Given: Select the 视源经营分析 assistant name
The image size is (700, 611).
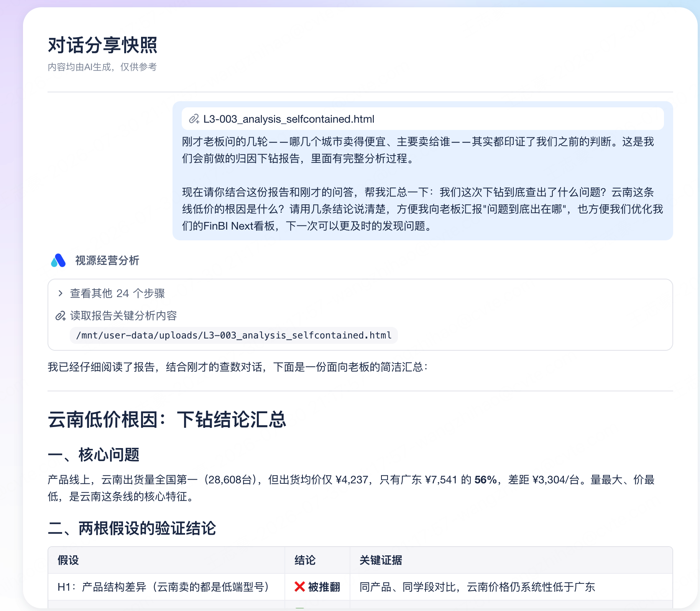Looking at the screenshot, I should (107, 261).
